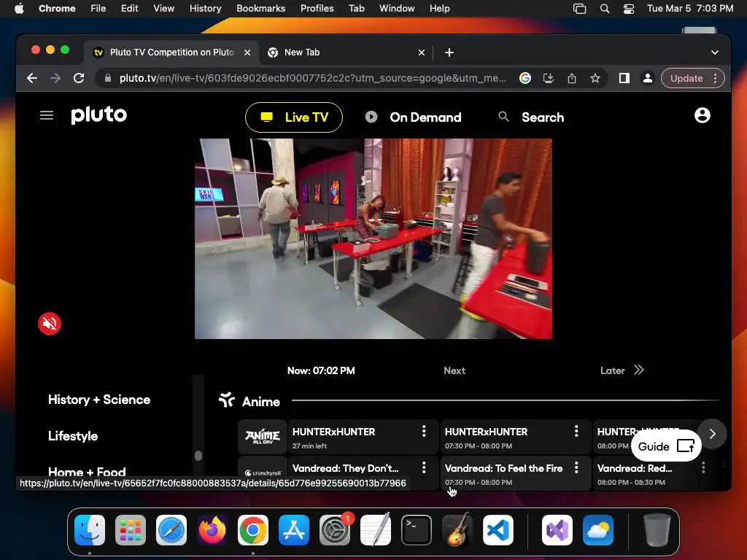
Task: Select Lifestyle category
Action: (x=73, y=436)
